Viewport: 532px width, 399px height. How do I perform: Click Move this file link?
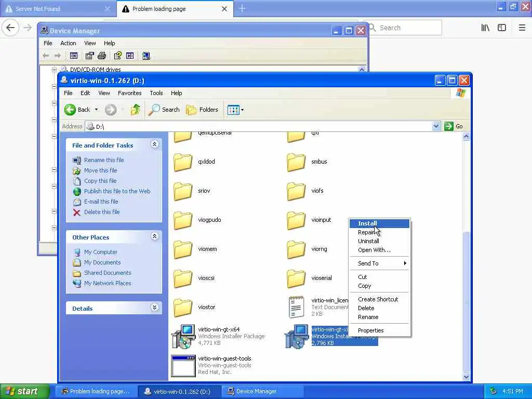[x=100, y=170]
